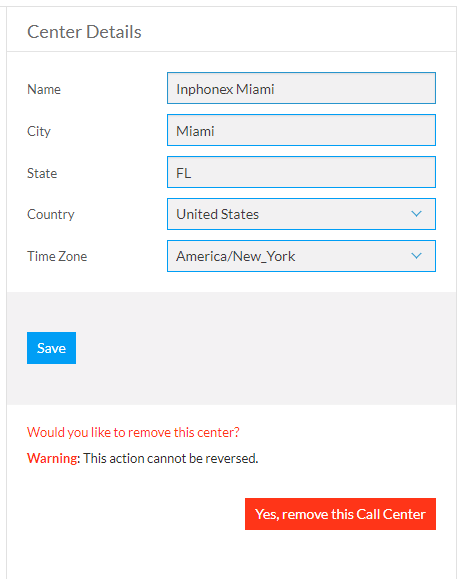Click the bold red Warning word
This screenshot has height=579, width=458.
coord(52,458)
